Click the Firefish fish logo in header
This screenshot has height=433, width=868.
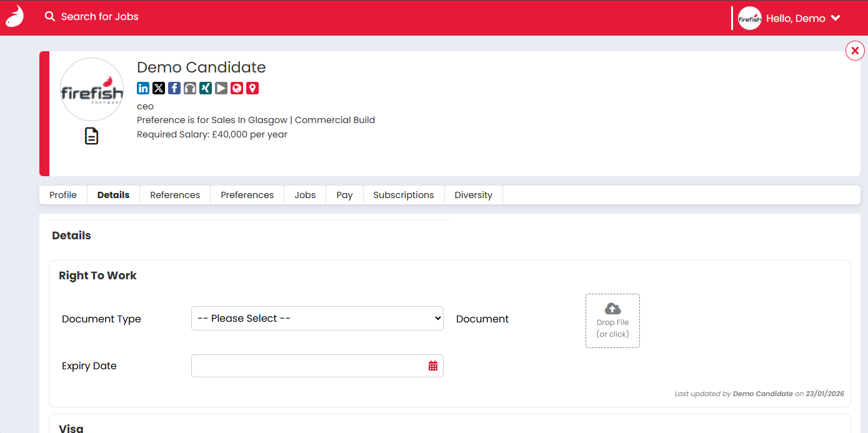point(14,17)
